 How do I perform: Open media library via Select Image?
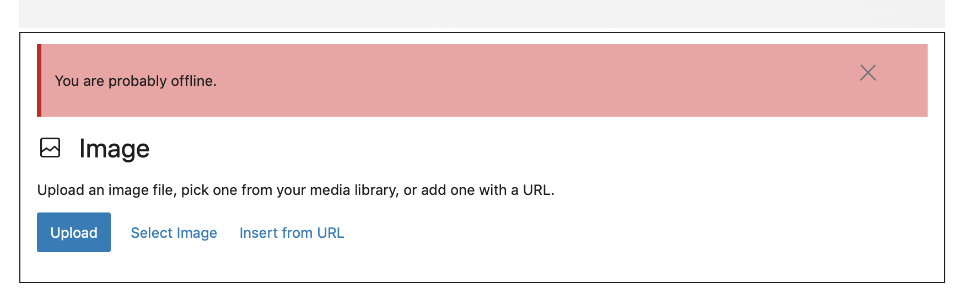click(174, 233)
